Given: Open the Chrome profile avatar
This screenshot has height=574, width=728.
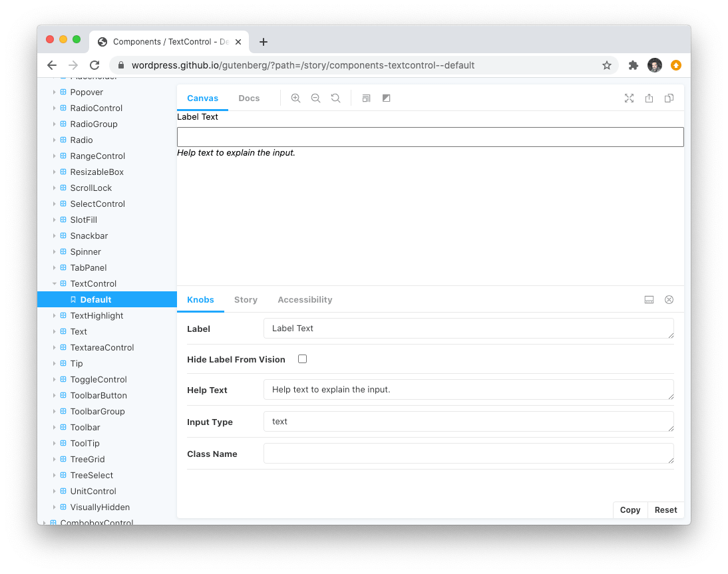Looking at the screenshot, I should [655, 65].
